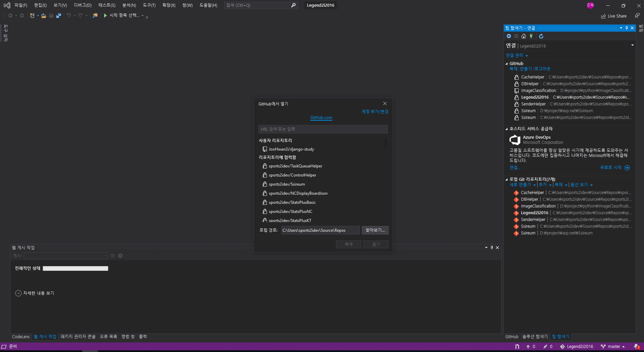Toggle auto-hide pin on web publish panel
644x352 pixels.
492,248
